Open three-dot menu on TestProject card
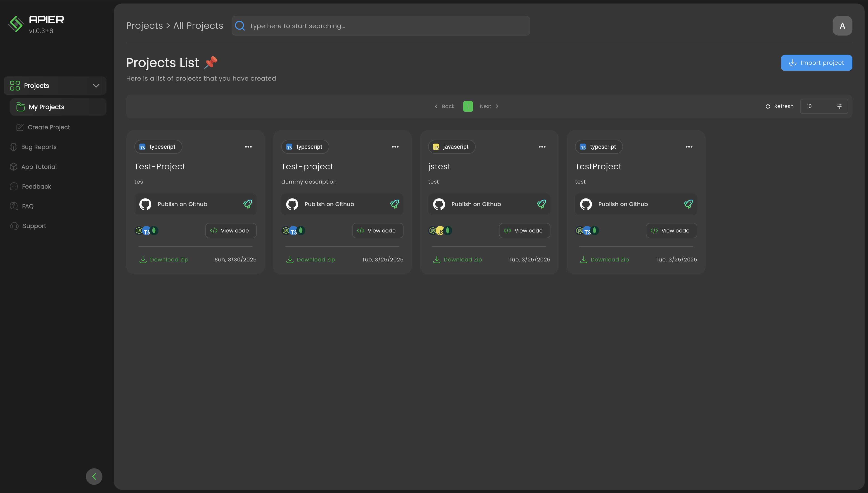 (x=689, y=147)
